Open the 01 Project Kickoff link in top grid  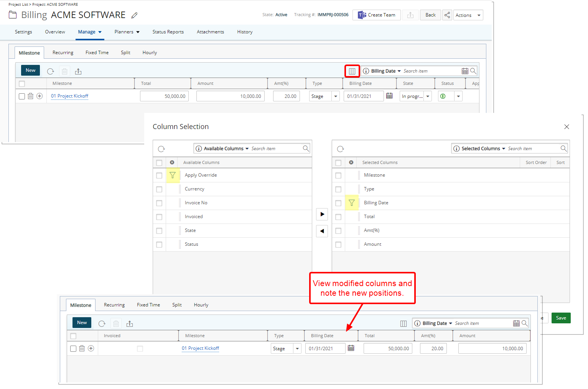70,96
